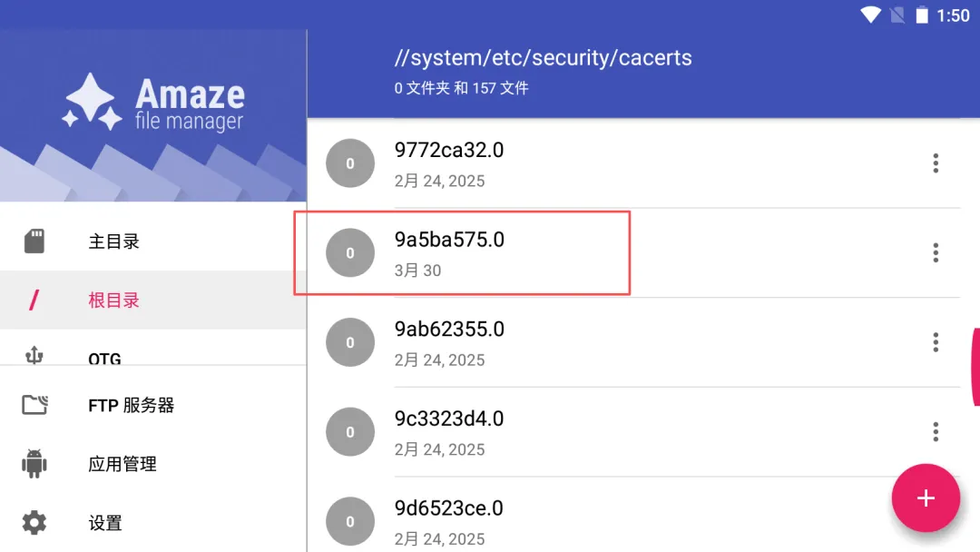
Task: Open the OTG storage entry
Action: (104, 356)
